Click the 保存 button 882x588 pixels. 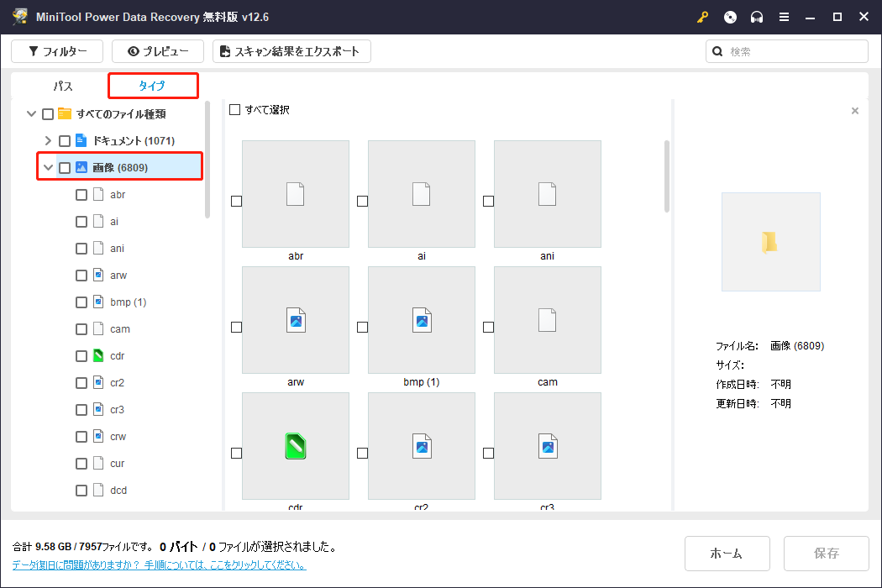pos(826,553)
